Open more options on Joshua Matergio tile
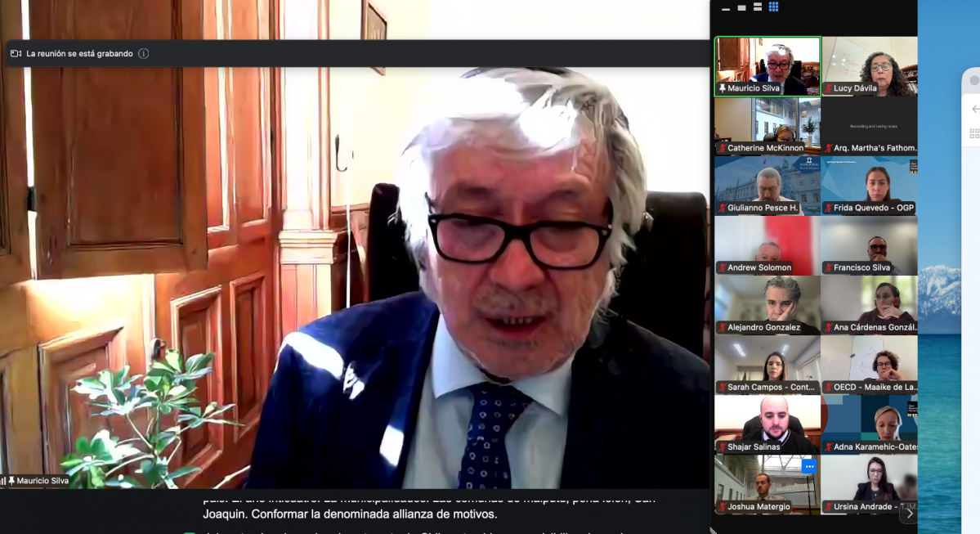Screen dimensions: 980x534 (809, 466)
